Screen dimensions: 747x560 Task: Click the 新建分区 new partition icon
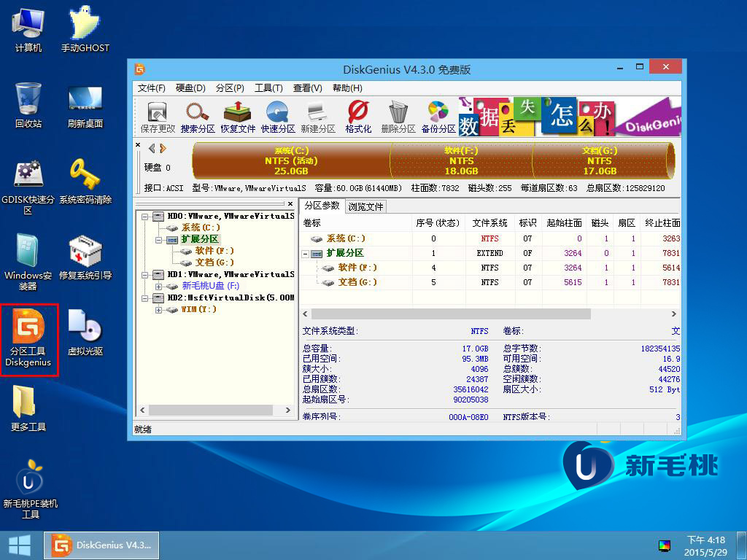click(318, 117)
